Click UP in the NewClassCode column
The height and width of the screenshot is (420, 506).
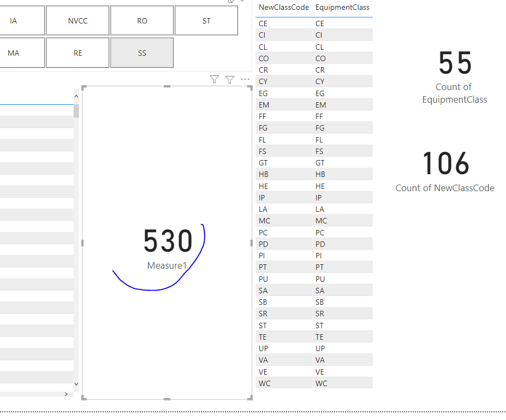pyautogui.click(x=263, y=348)
